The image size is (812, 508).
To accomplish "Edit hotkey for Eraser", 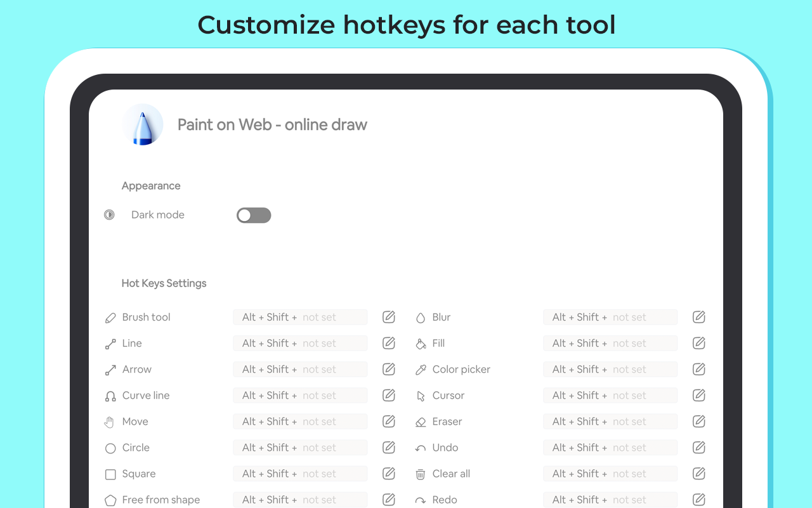I will coord(699,421).
